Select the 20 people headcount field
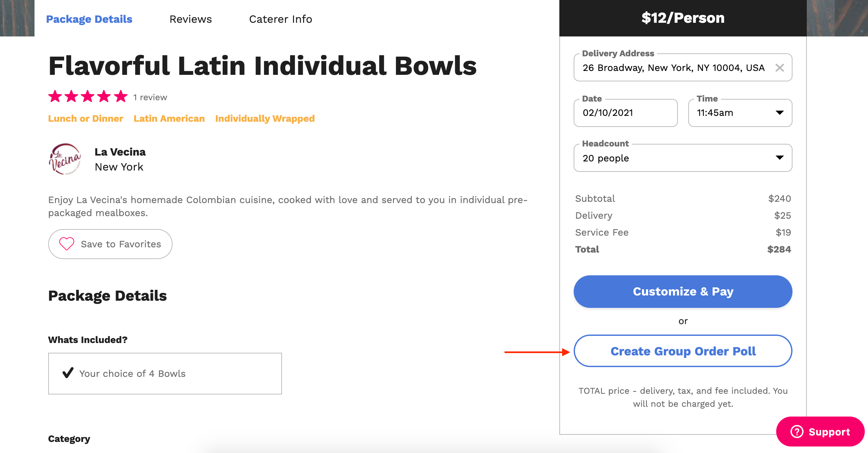The height and width of the screenshot is (453, 868). coord(671,158)
